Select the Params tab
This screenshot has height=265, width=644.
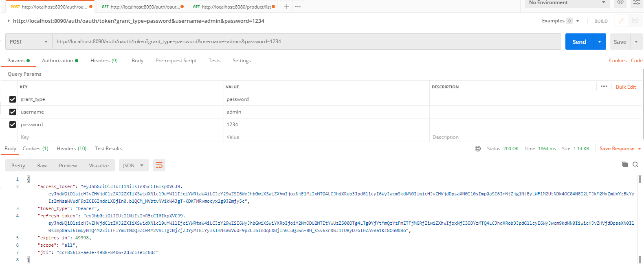click(x=18, y=61)
